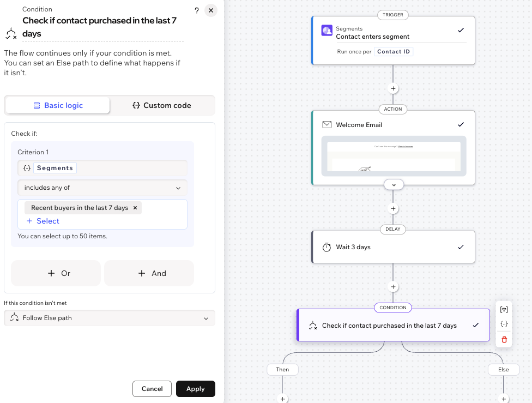Viewport: 532px width, 403px height.
Task: Add a step after Wait 3 days
Action: (393, 287)
